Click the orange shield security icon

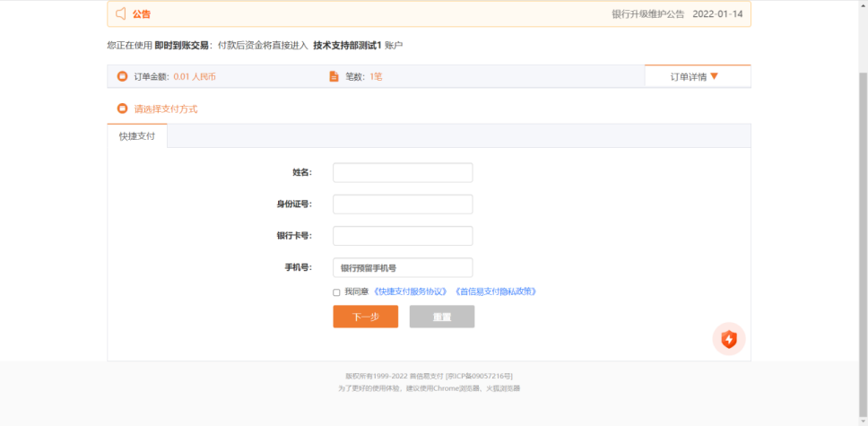tap(728, 338)
